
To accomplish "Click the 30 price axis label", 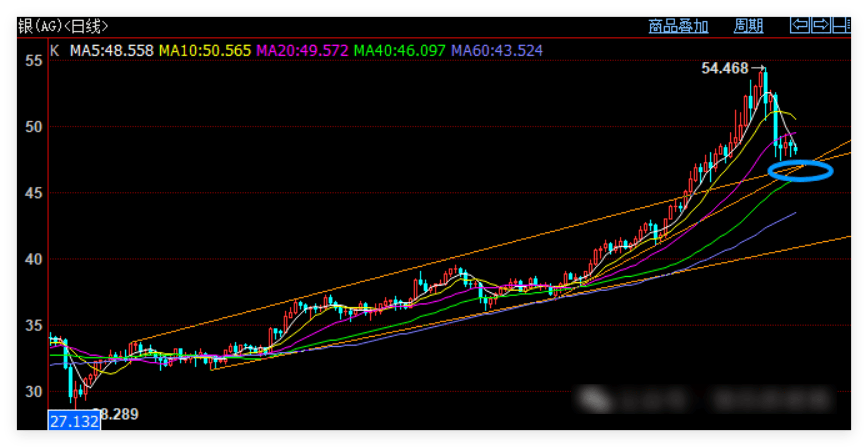I will pos(34,391).
